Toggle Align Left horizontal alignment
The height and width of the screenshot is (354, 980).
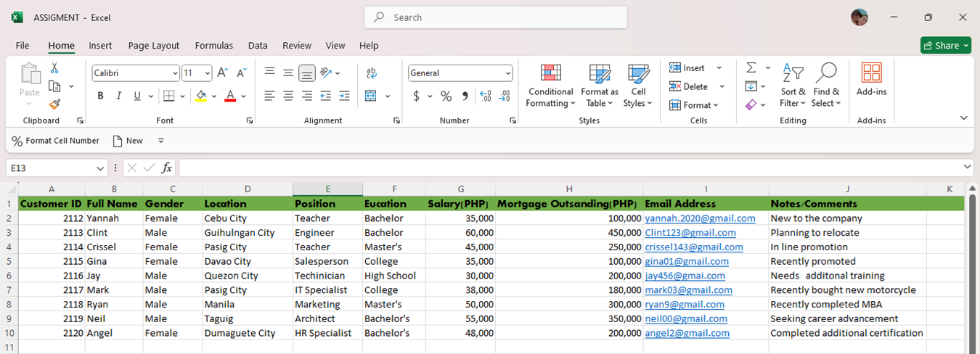point(269,96)
